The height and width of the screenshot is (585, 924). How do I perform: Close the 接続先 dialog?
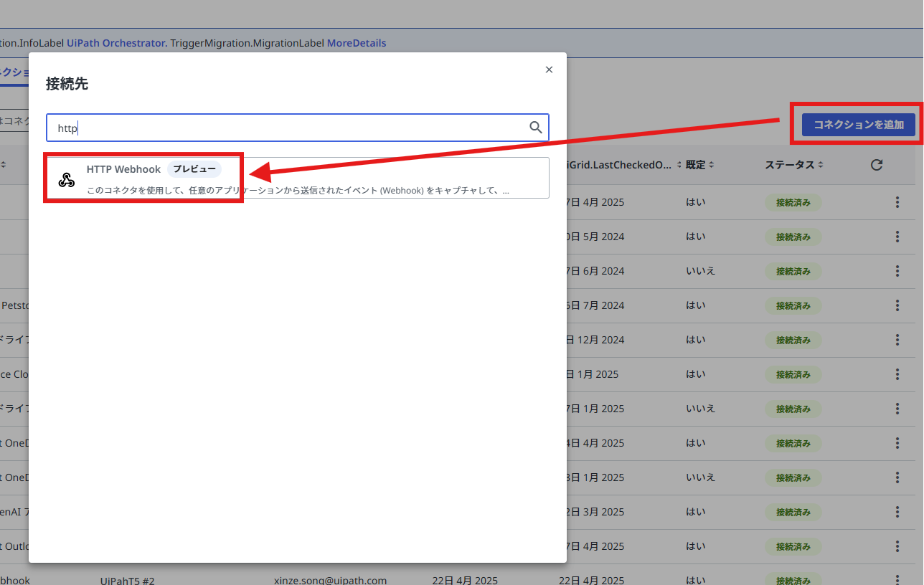click(x=549, y=70)
